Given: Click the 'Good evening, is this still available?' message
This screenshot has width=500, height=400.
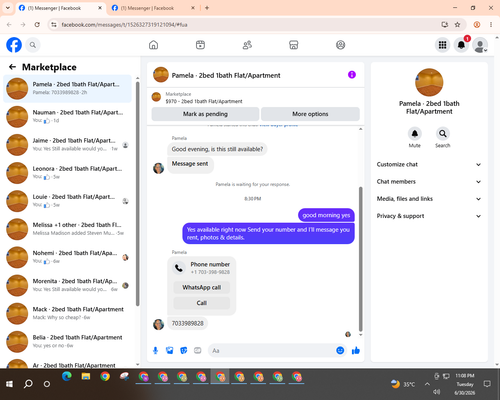Looking at the screenshot, I should [217, 149].
